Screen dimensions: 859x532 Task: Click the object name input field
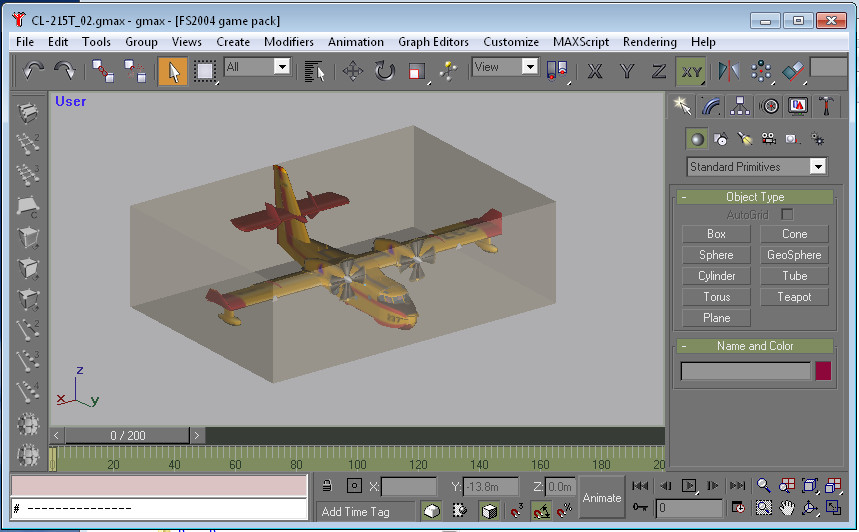pos(745,371)
